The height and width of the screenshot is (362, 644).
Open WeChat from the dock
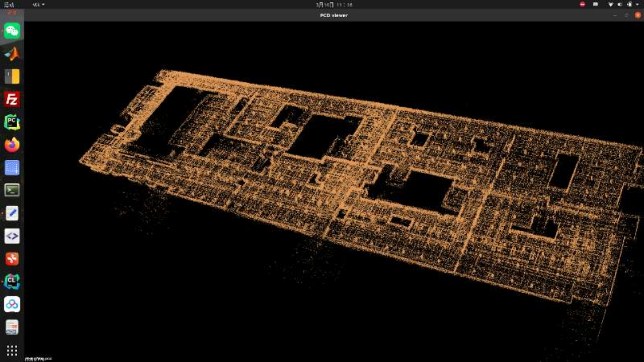point(12,31)
